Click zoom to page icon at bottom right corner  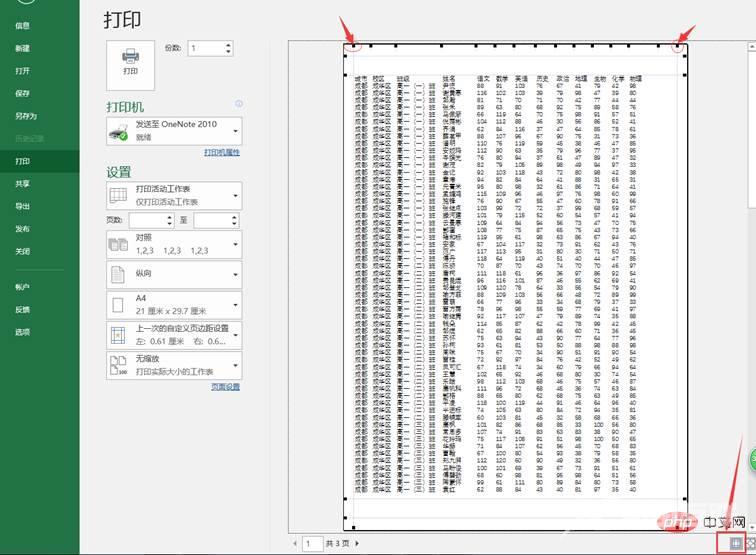[x=749, y=542]
